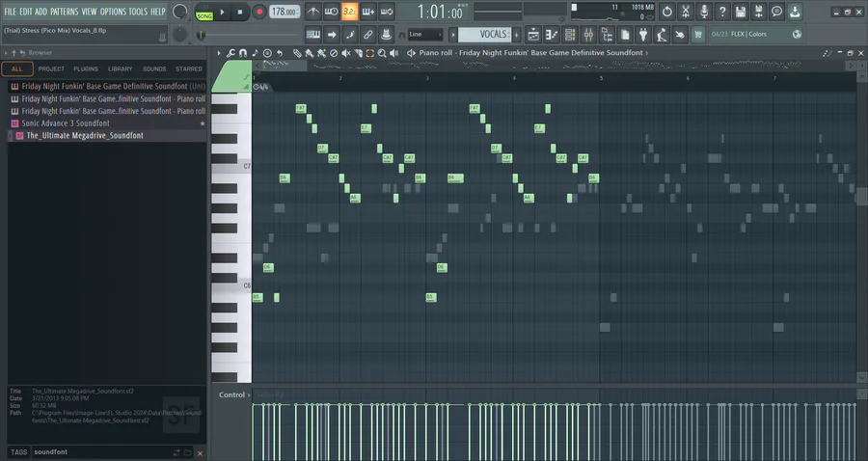Toggle typing keyboard to piano button
The height and width of the screenshot is (461, 868).
click(312, 35)
